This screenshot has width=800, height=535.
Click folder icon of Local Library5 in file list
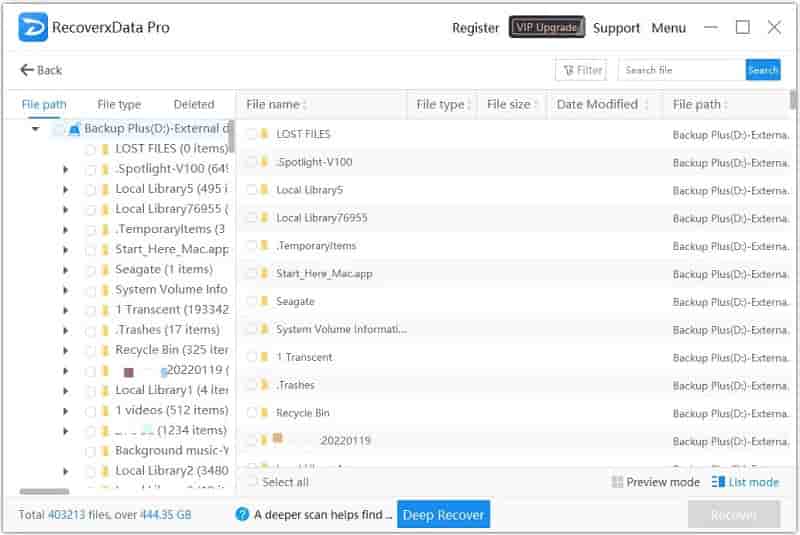point(264,190)
